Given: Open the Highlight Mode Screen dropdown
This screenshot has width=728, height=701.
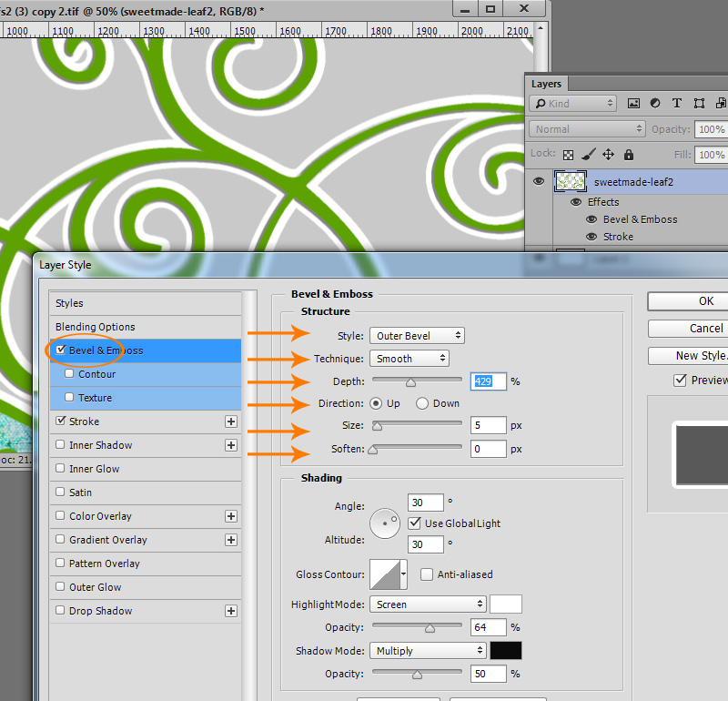Looking at the screenshot, I should [x=428, y=604].
